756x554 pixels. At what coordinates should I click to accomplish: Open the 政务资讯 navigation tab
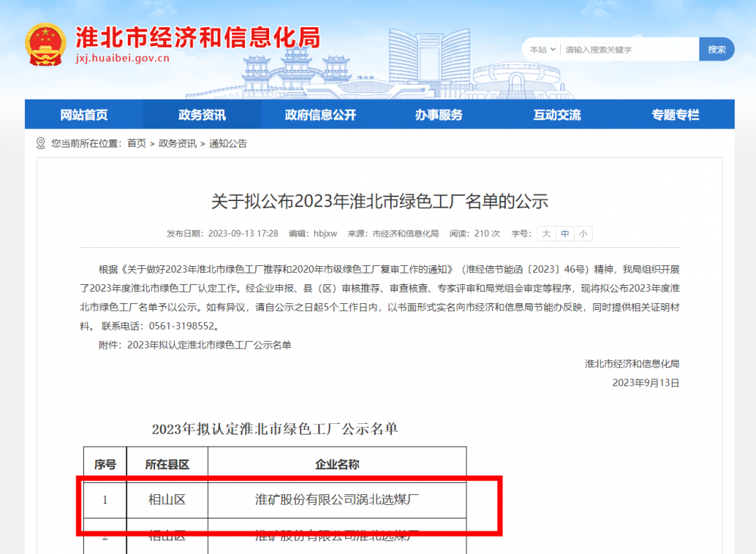202,115
